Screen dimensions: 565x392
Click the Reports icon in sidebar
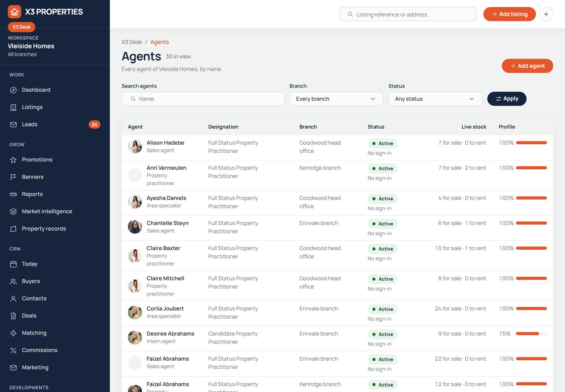pyautogui.click(x=13, y=194)
